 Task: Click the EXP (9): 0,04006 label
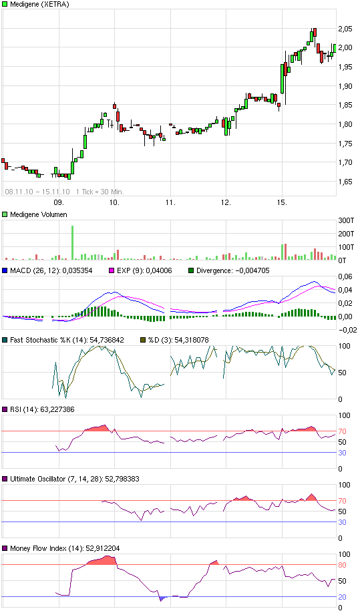[x=144, y=270]
